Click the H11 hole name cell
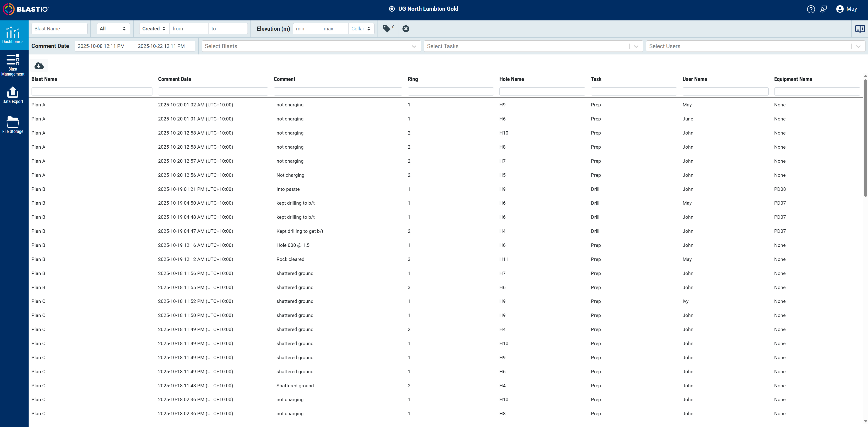The height and width of the screenshot is (427, 868). pyautogui.click(x=503, y=260)
